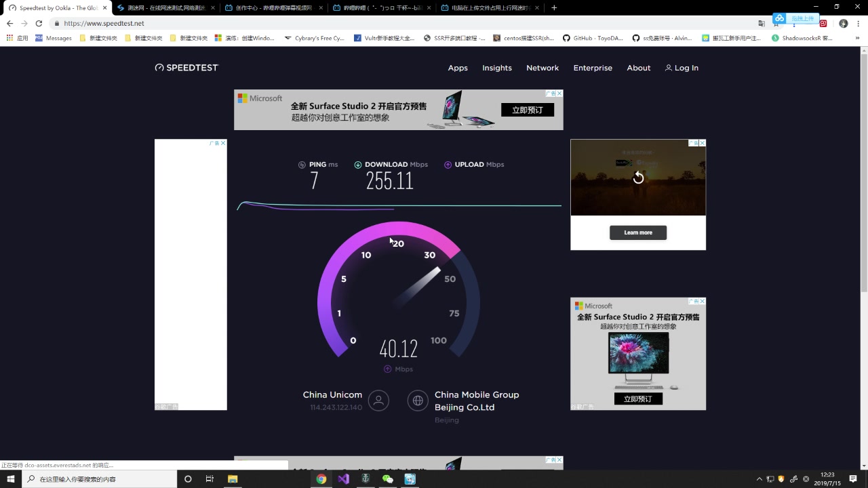Click the China Unicom user icon
868x488 pixels.
coord(378,401)
